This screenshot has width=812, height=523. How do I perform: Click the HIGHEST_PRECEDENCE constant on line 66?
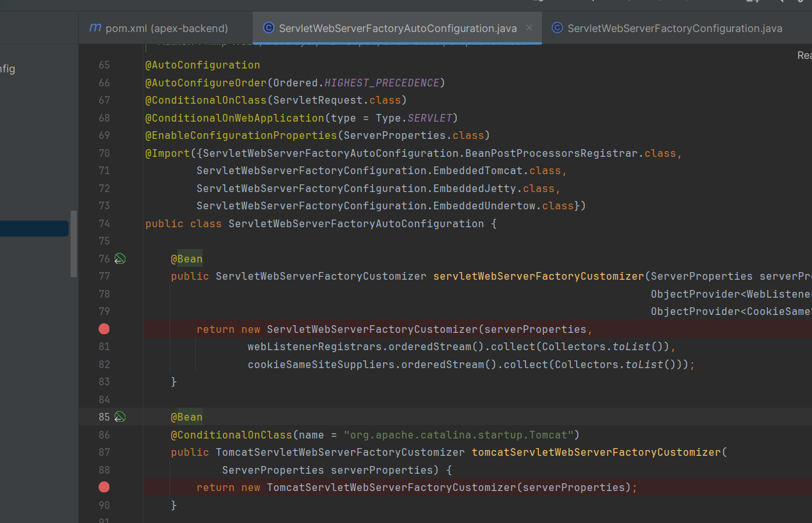coord(382,83)
